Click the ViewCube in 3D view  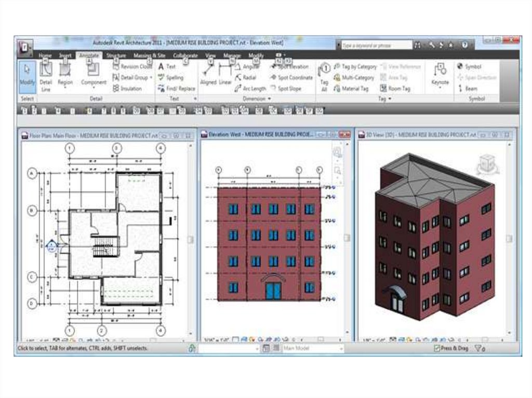point(487,164)
